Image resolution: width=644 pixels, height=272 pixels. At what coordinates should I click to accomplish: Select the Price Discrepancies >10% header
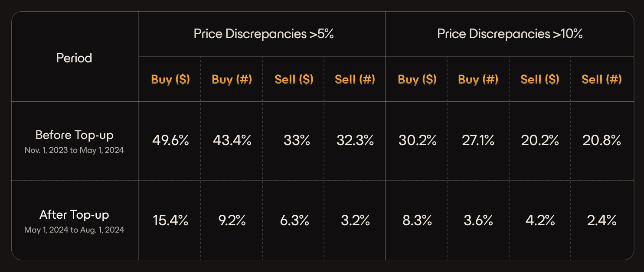(510, 34)
